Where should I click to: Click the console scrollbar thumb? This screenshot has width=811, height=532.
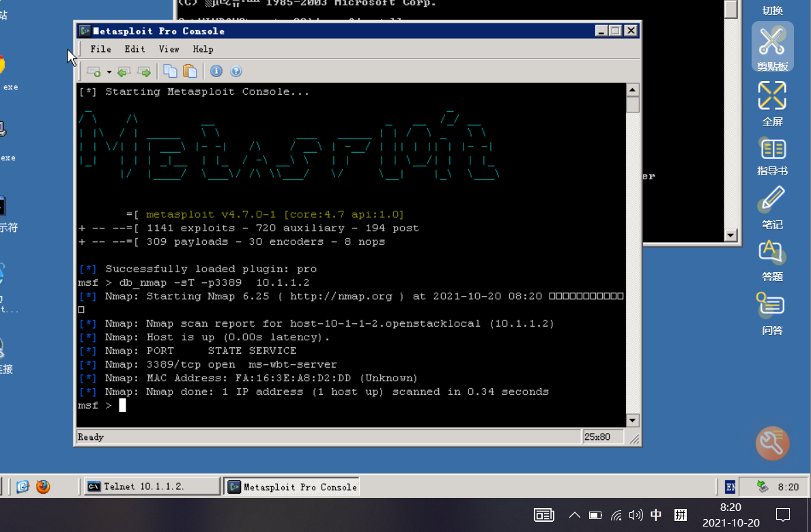point(632,104)
